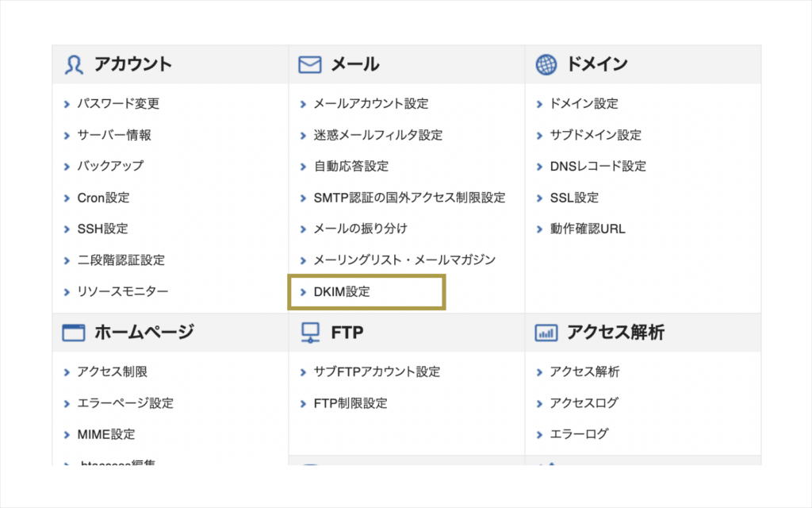Click the chevron arrow beside DKIM設定
The width and height of the screenshot is (812, 508).
tap(303, 292)
